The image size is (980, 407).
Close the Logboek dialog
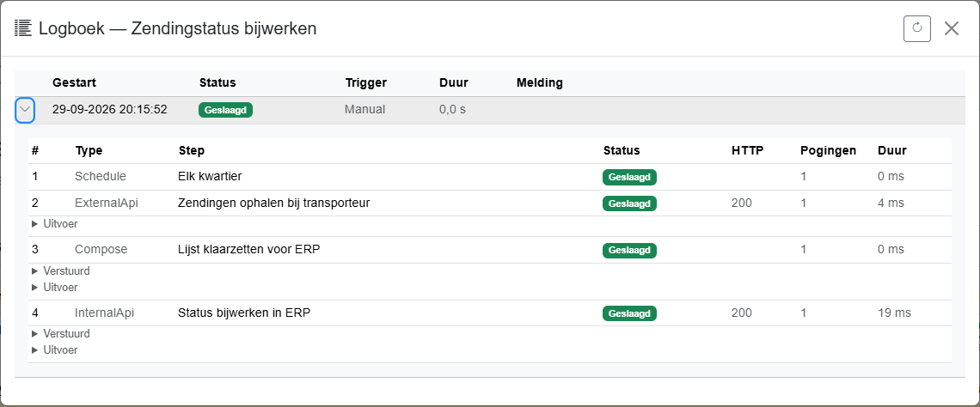(952, 28)
